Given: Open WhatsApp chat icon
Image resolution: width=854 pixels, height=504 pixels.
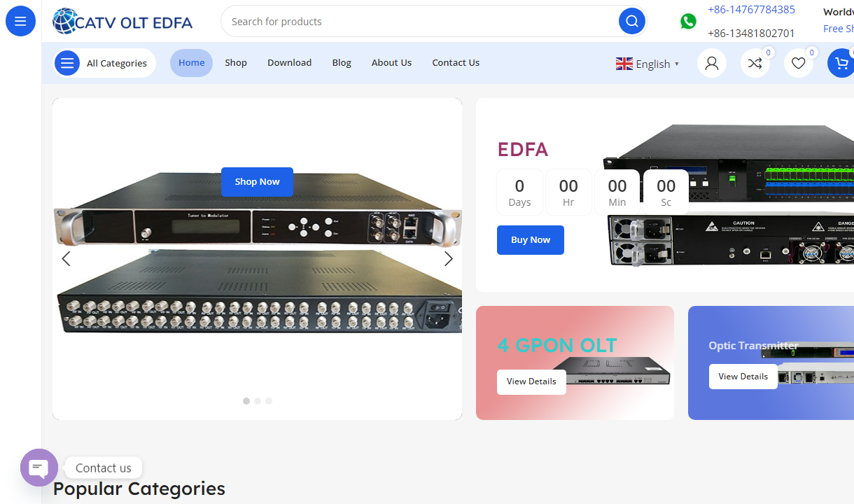Looking at the screenshot, I should click(x=688, y=22).
